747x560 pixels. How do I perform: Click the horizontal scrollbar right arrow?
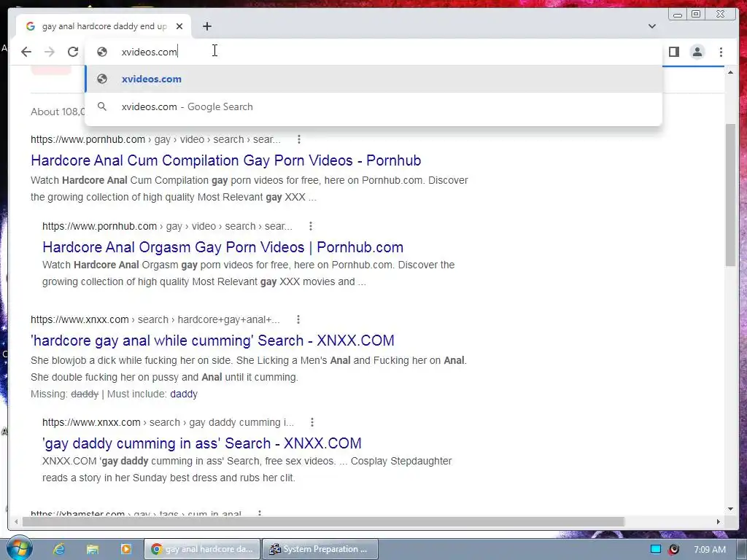point(719,522)
